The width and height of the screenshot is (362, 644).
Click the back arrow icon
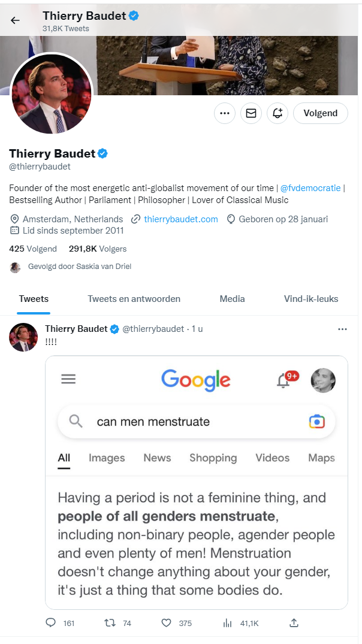(x=15, y=20)
